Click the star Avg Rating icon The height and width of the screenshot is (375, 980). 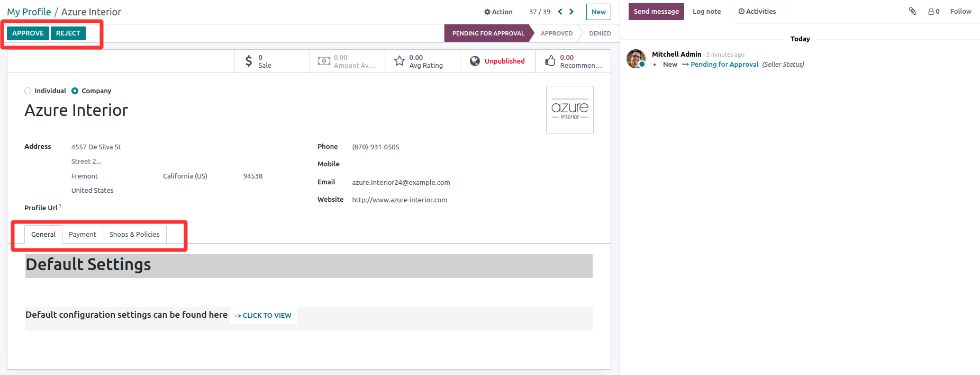tap(400, 61)
